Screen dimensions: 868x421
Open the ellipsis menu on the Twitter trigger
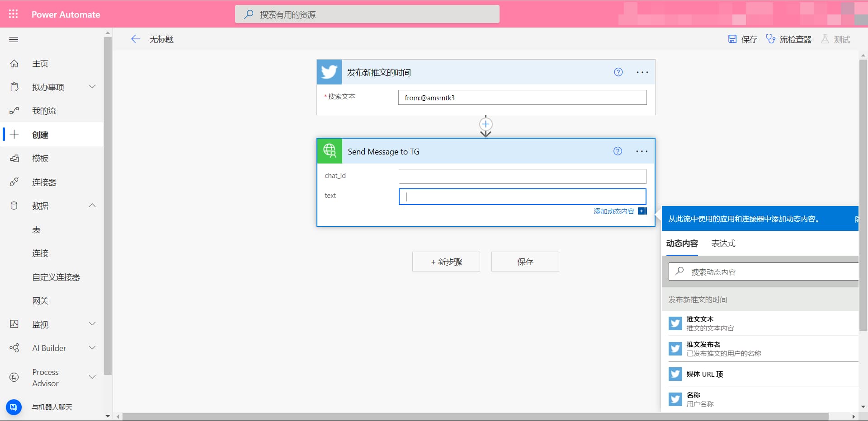coord(642,72)
